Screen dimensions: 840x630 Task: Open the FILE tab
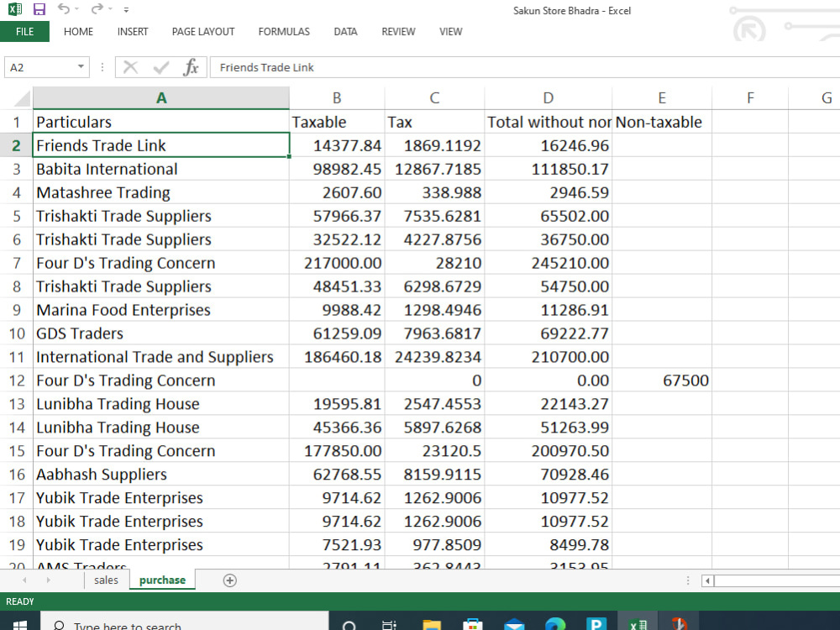coord(24,32)
